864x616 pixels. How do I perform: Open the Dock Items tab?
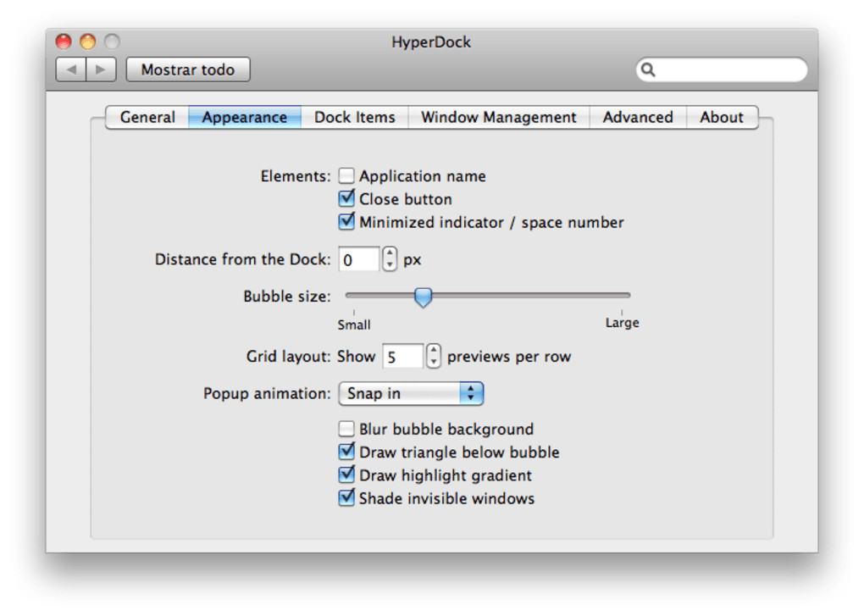point(354,118)
